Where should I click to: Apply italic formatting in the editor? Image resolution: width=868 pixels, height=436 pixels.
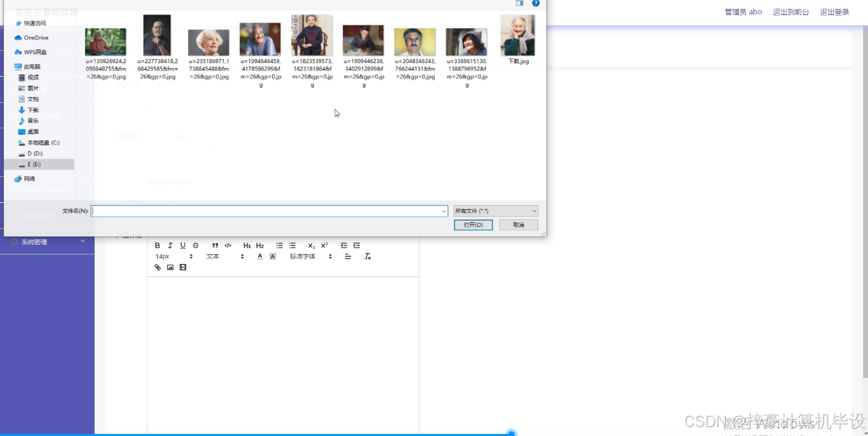(x=170, y=245)
